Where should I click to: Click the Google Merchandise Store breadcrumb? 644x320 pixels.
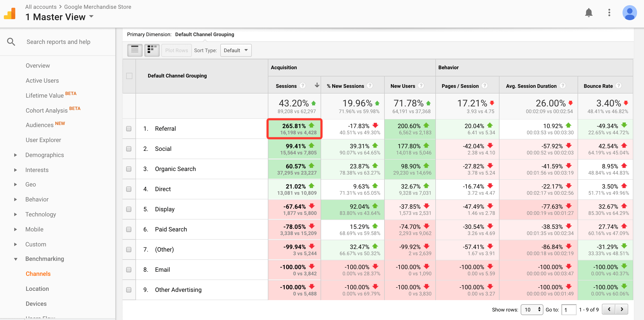[x=98, y=7]
